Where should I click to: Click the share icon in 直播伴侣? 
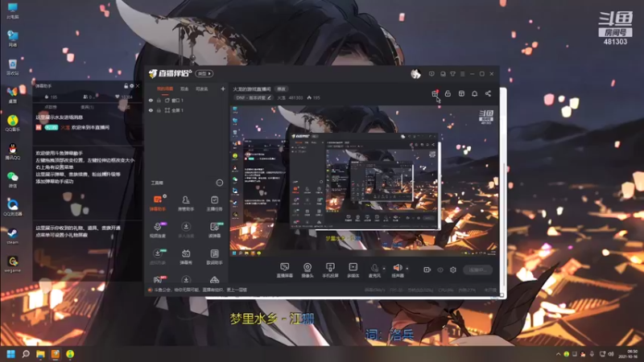click(489, 93)
